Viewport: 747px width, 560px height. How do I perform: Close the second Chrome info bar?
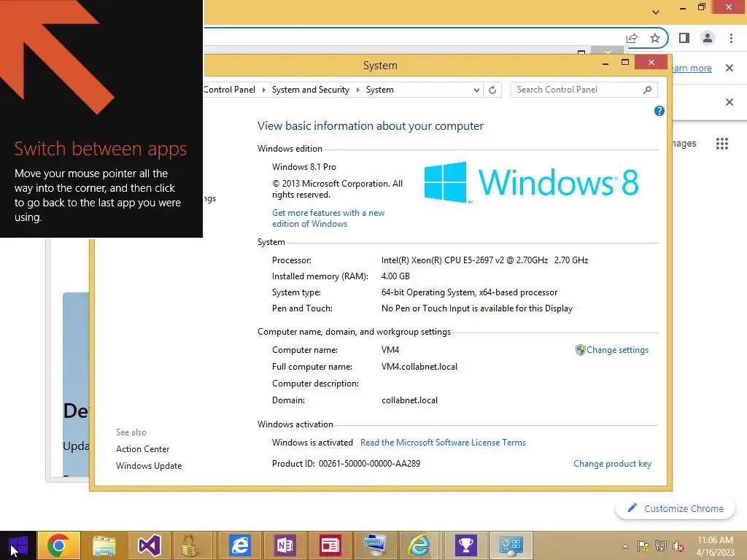tap(729, 102)
